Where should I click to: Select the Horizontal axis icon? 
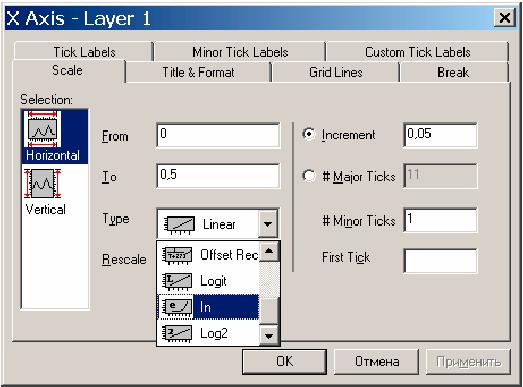click(42, 129)
